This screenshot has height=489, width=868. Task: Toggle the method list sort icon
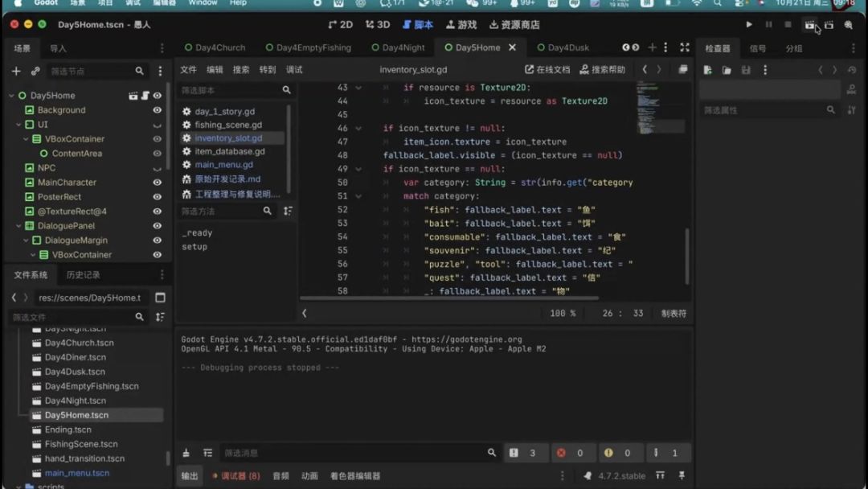click(x=288, y=211)
